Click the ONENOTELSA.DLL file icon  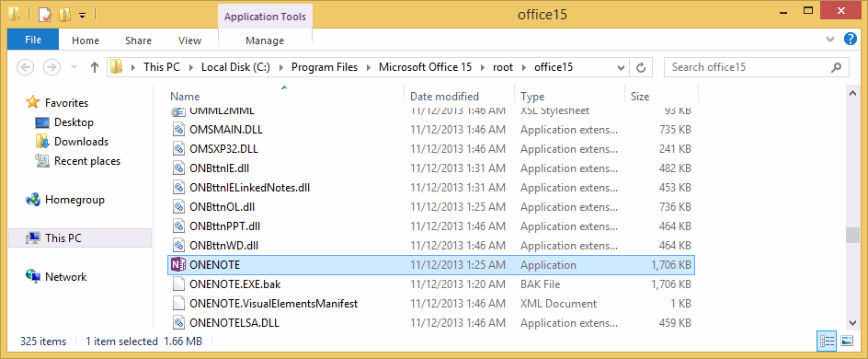click(x=177, y=323)
